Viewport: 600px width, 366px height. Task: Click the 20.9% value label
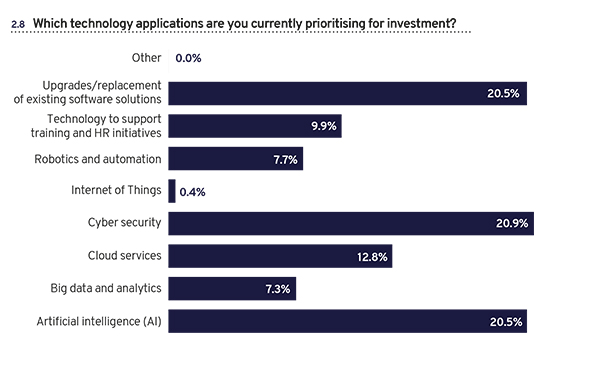tap(512, 223)
